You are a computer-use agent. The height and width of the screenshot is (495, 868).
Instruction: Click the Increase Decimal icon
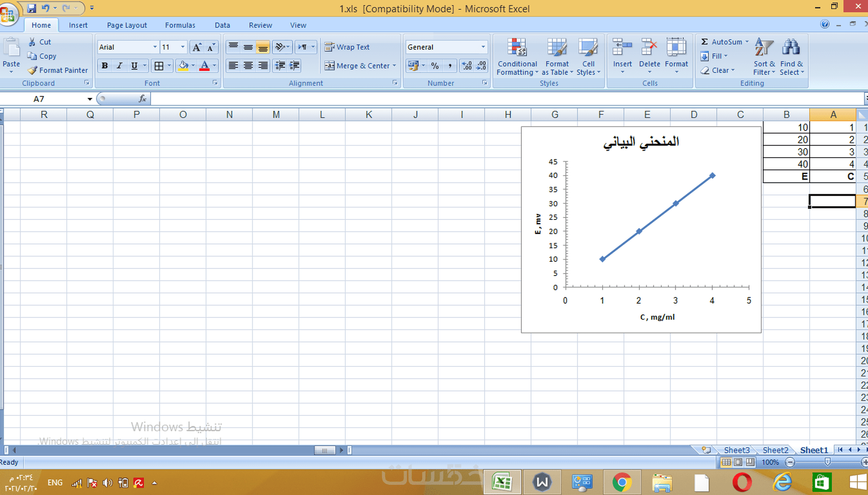point(467,66)
